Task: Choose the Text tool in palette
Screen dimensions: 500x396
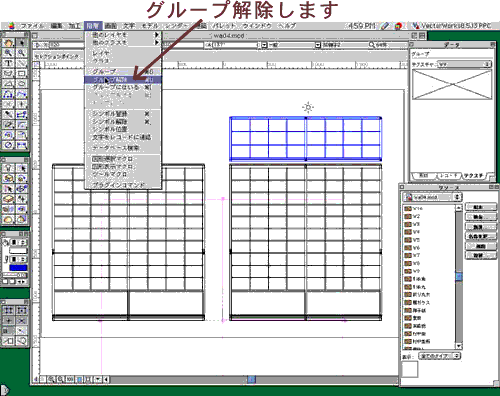Action: point(8,63)
